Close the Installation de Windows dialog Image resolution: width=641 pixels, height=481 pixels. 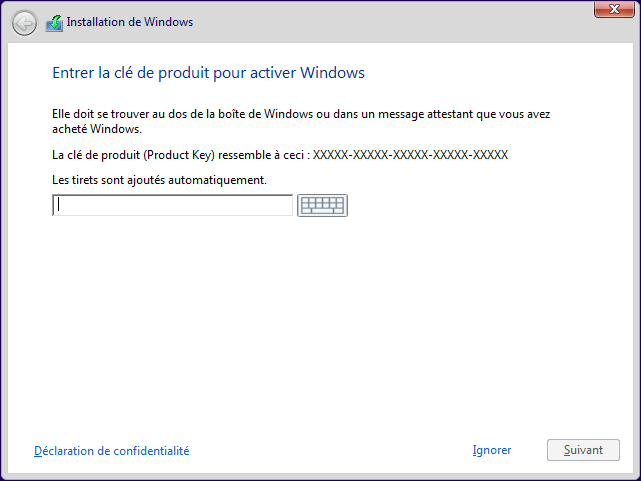pos(609,9)
